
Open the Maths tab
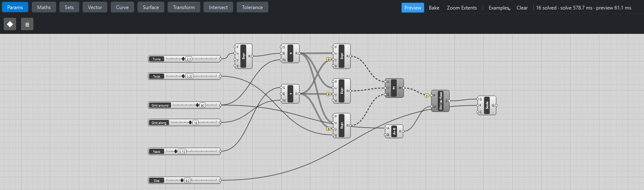tap(44, 7)
